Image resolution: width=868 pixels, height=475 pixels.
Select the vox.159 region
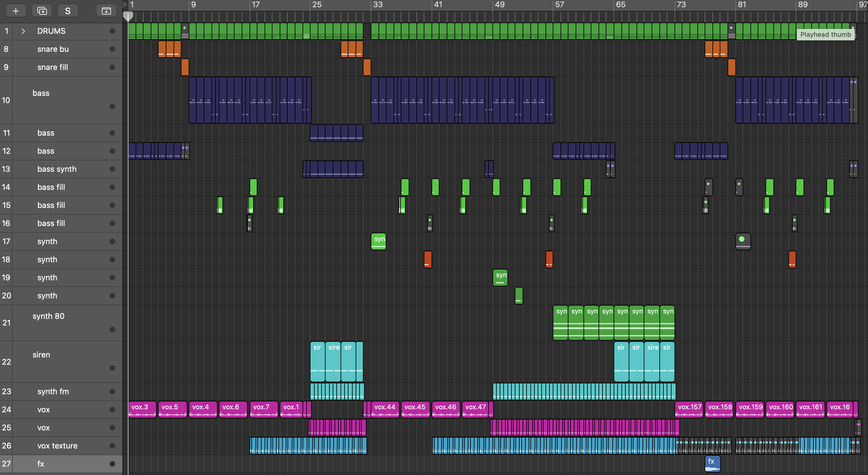(750, 409)
